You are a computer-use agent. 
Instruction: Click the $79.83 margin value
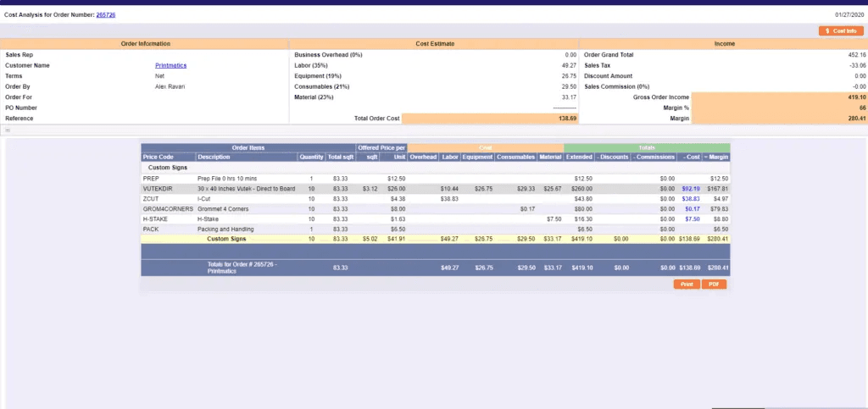pos(720,209)
